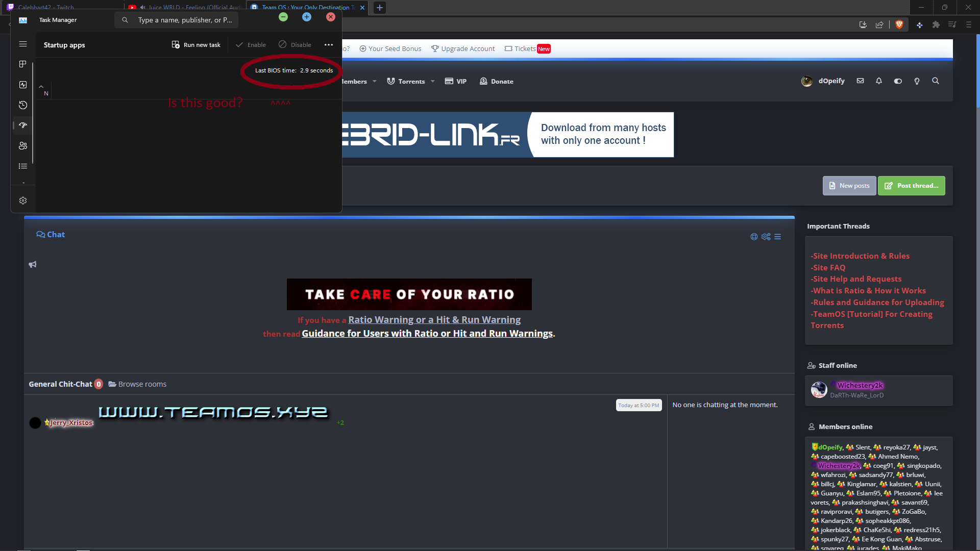The width and height of the screenshot is (980, 551).
Task: Open App history page in Task Manager
Action: tap(23, 105)
